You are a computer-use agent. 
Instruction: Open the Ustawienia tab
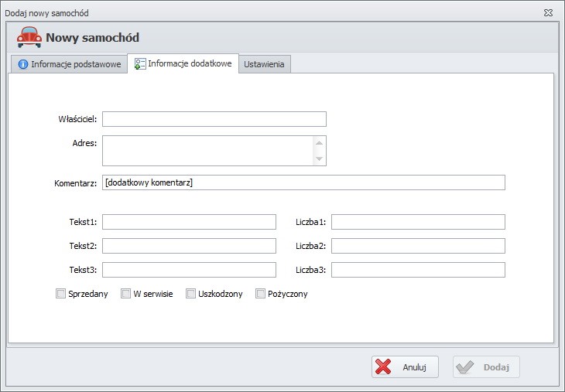(x=264, y=65)
